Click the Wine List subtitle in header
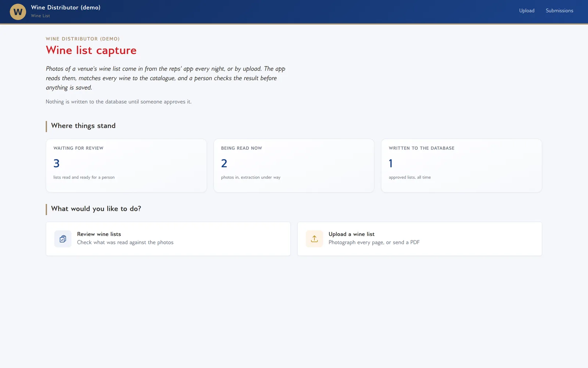 (x=40, y=16)
